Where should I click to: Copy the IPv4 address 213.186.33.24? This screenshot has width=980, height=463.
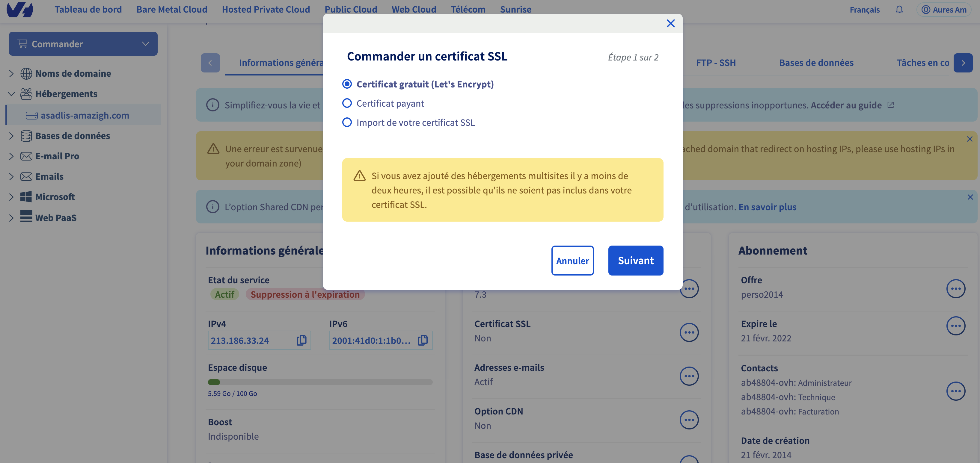[301, 340]
